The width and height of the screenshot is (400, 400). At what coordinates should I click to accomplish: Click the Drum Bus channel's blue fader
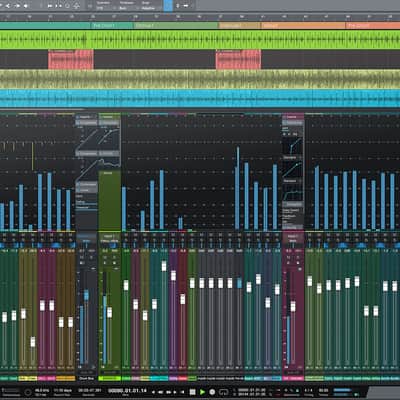[86, 295]
